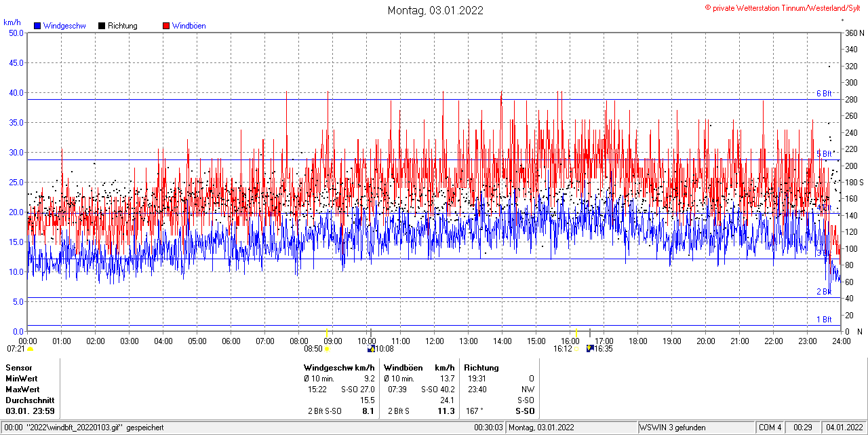
Task: Click the 360 N direction axis label
Action: click(854, 33)
